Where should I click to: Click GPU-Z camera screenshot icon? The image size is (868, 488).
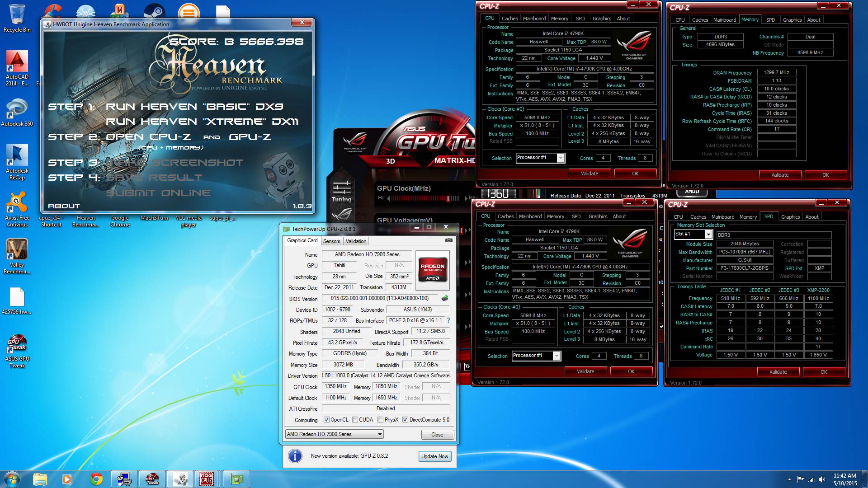click(x=448, y=240)
